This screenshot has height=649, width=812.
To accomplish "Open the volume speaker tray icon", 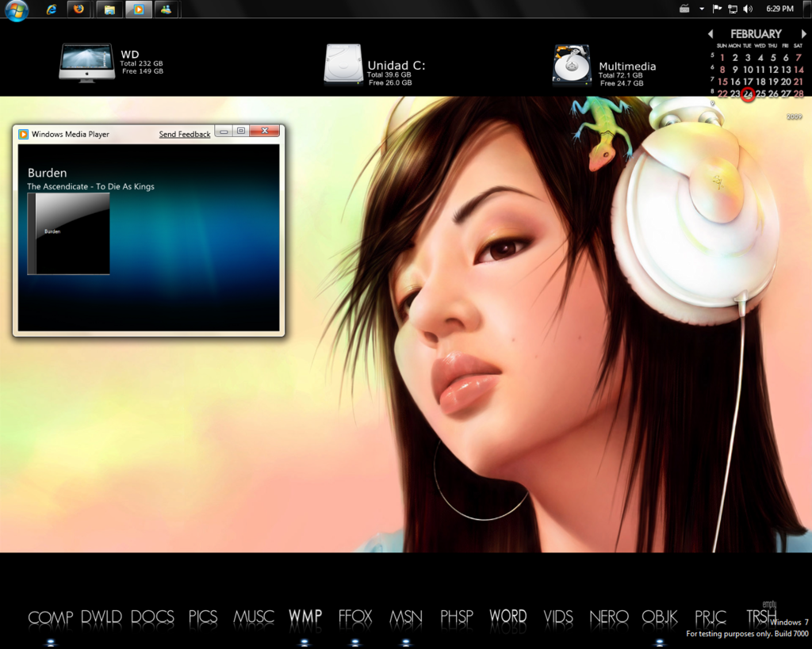I will (747, 8).
